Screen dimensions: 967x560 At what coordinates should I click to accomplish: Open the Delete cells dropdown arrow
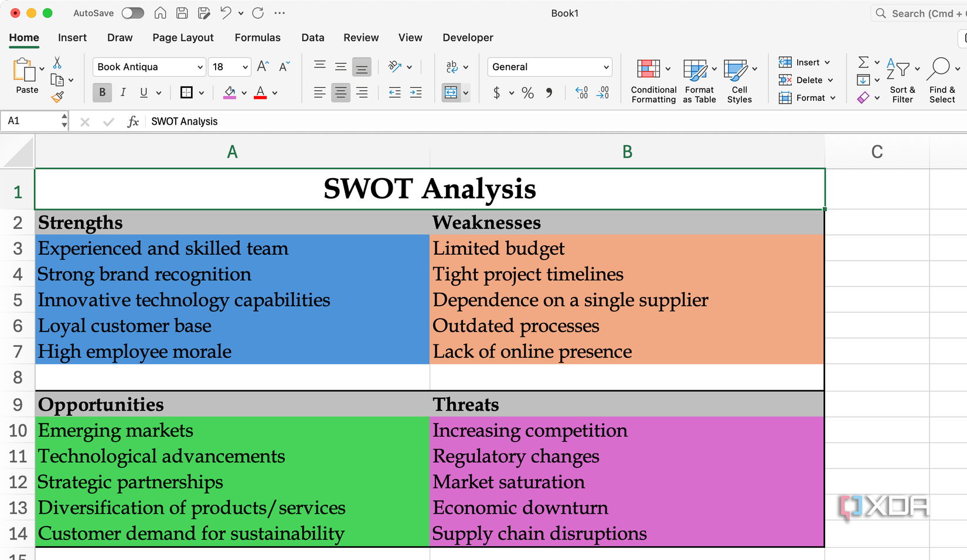pos(830,80)
